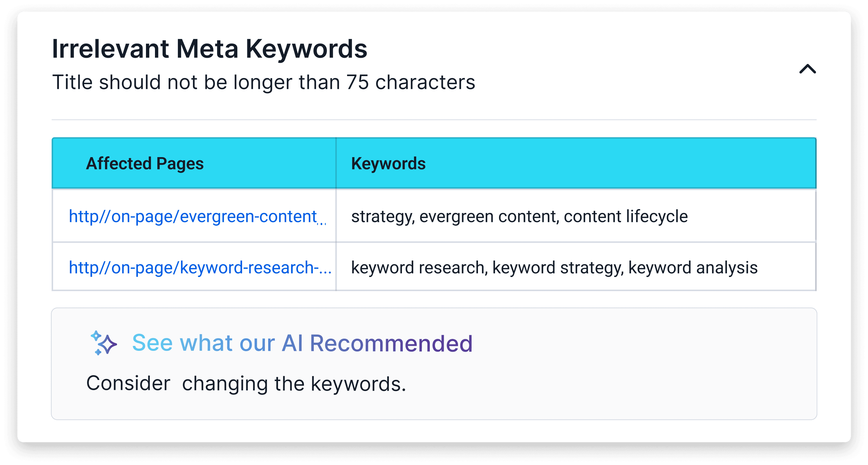Select the title length description text
The image size is (868, 465).
[264, 82]
